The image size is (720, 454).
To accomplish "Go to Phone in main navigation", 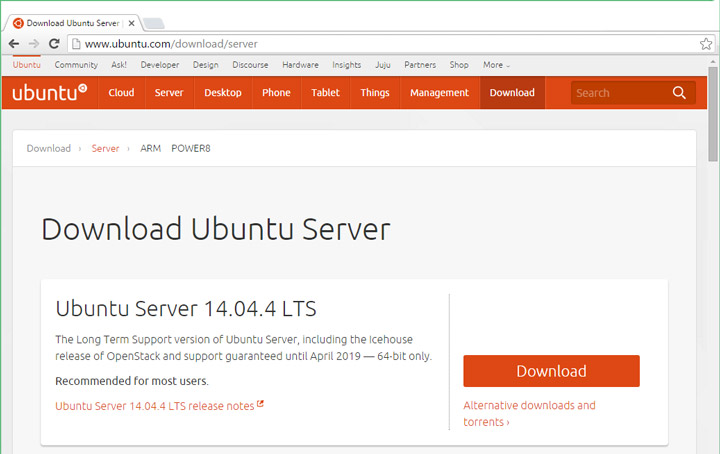I will [276, 93].
